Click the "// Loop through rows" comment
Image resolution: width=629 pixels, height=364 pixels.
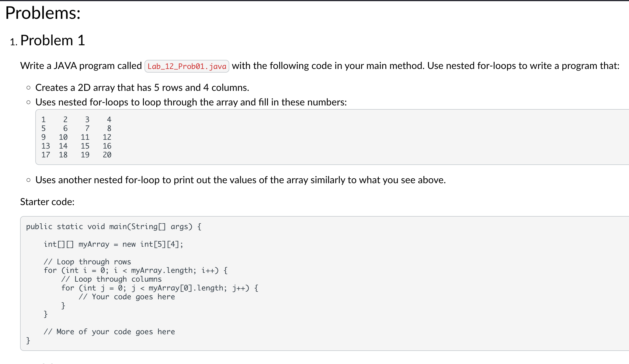coord(87,262)
